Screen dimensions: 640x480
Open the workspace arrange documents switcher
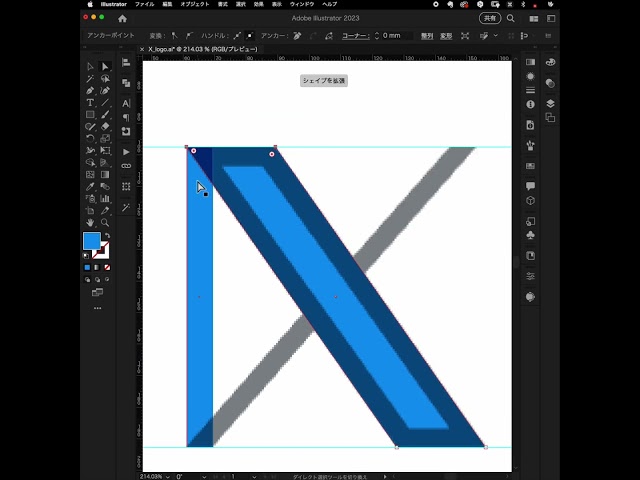click(533, 18)
